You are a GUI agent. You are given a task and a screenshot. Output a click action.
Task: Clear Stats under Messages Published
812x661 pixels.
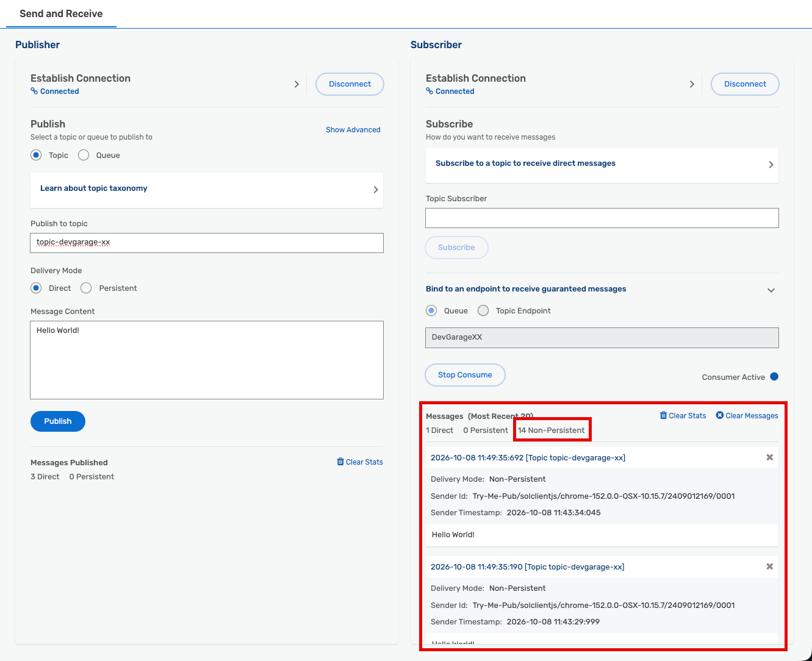click(x=364, y=462)
